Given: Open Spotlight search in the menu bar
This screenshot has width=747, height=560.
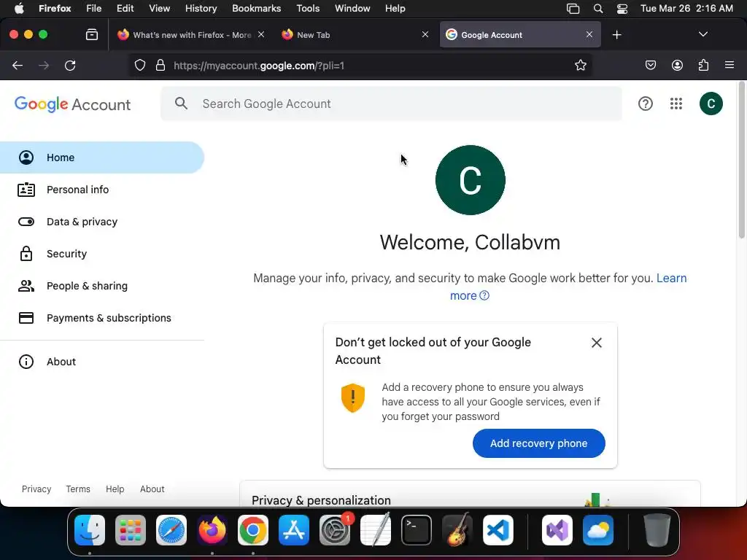Looking at the screenshot, I should pyautogui.click(x=598, y=8).
